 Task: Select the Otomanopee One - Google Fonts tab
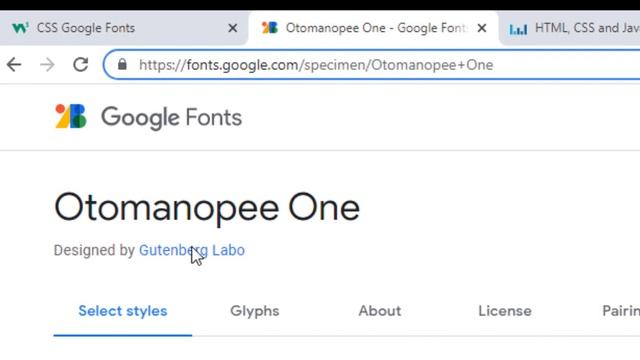pos(373,28)
